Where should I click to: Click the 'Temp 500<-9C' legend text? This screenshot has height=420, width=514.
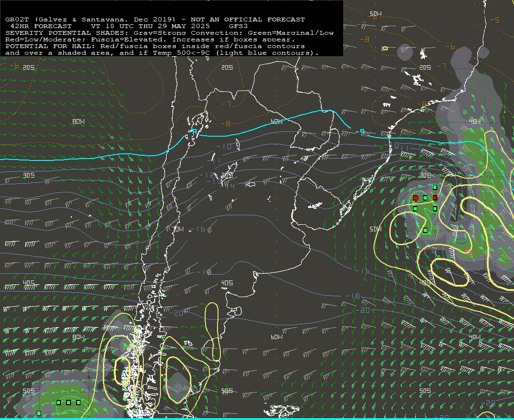click(181, 53)
